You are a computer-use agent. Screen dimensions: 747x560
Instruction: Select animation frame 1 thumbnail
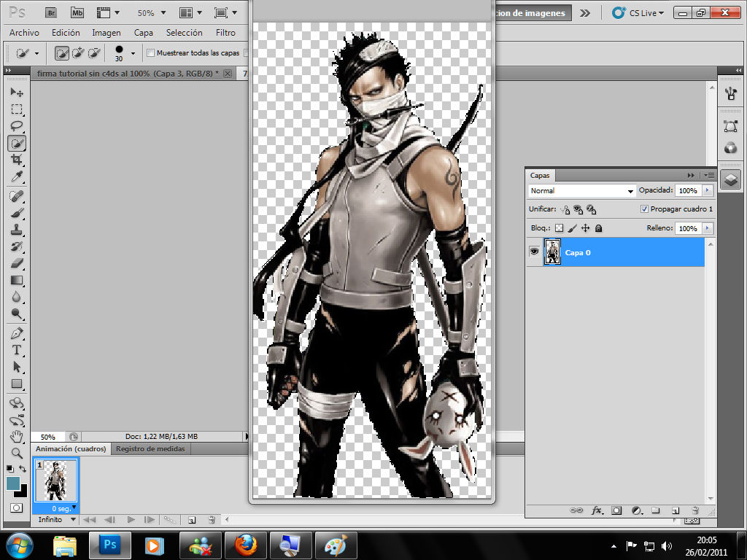[x=56, y=480]
